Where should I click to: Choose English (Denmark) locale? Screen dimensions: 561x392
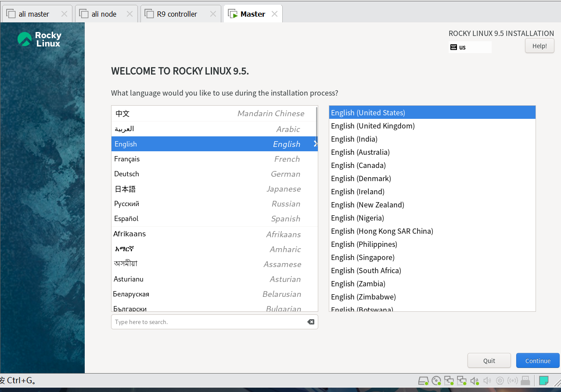(432, 178)
